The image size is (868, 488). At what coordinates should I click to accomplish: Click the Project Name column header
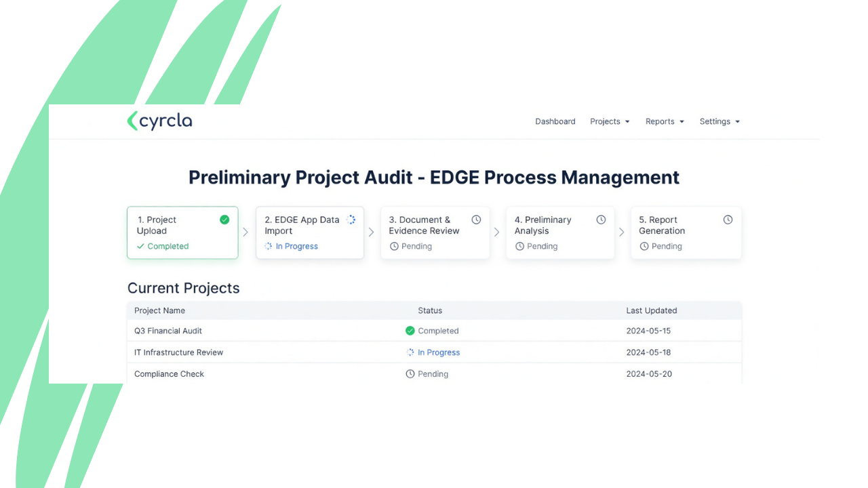click(159, 310)
